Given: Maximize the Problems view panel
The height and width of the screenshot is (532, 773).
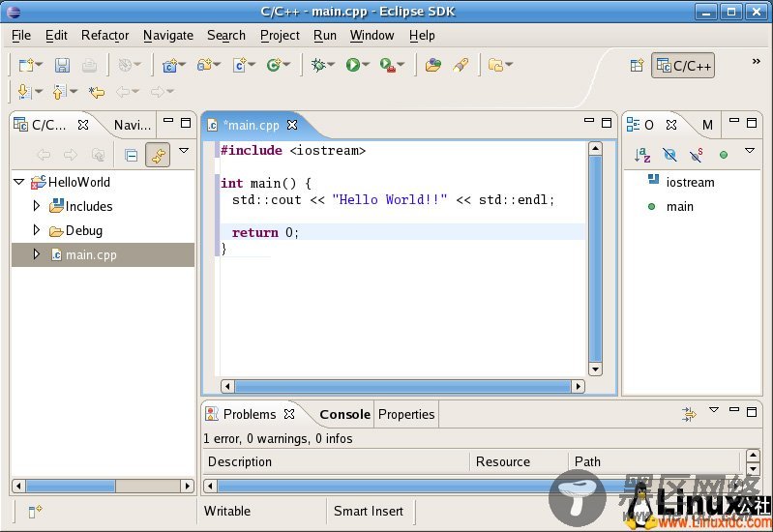Looking at the screenshot, I should [752, 411].
